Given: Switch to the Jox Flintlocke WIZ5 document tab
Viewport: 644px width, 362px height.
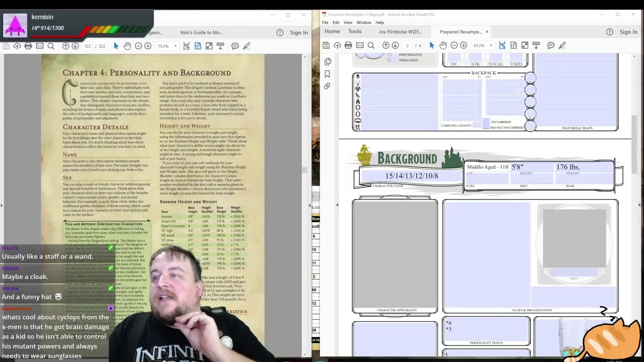Looking at the screenshot, I should (400, 32).
